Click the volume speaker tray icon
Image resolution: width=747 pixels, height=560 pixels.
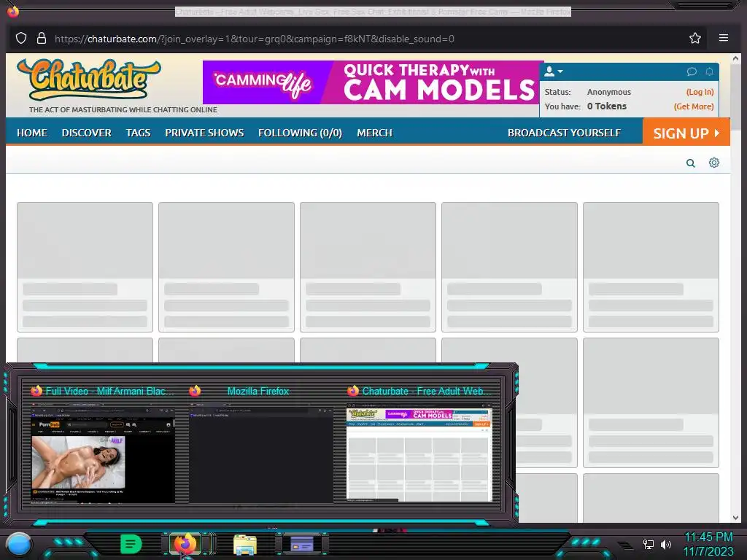(x=665, y=544)
